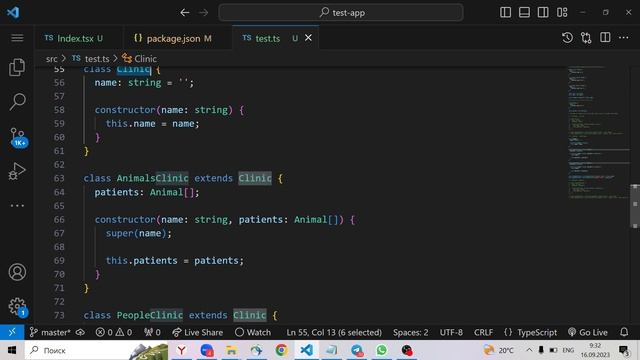Screen dimensions: 640x360
Task: Click AnimalsClinic class name
Action: 152,178
